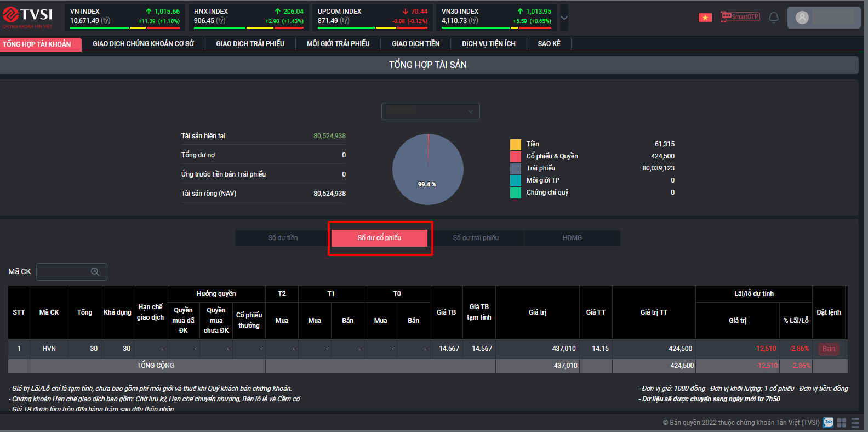Open the GIAO DỊCH TRÁI PHIẾU menu
This screenshot has height=432, width=868.
250,44
